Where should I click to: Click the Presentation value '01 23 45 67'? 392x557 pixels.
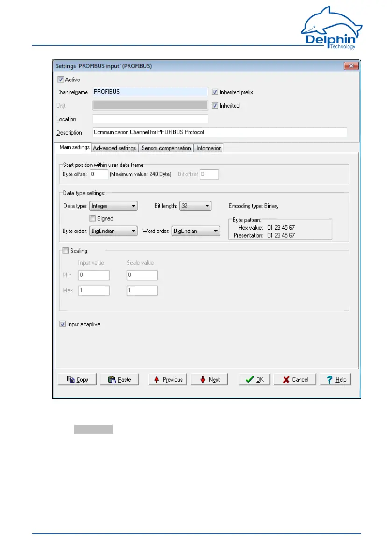click(281, 236)
